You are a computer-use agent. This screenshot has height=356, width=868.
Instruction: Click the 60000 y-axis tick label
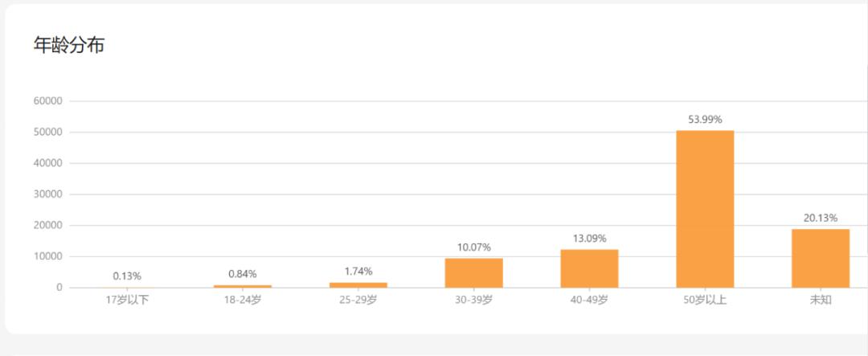pyautogui.click(x=47, y=101)
